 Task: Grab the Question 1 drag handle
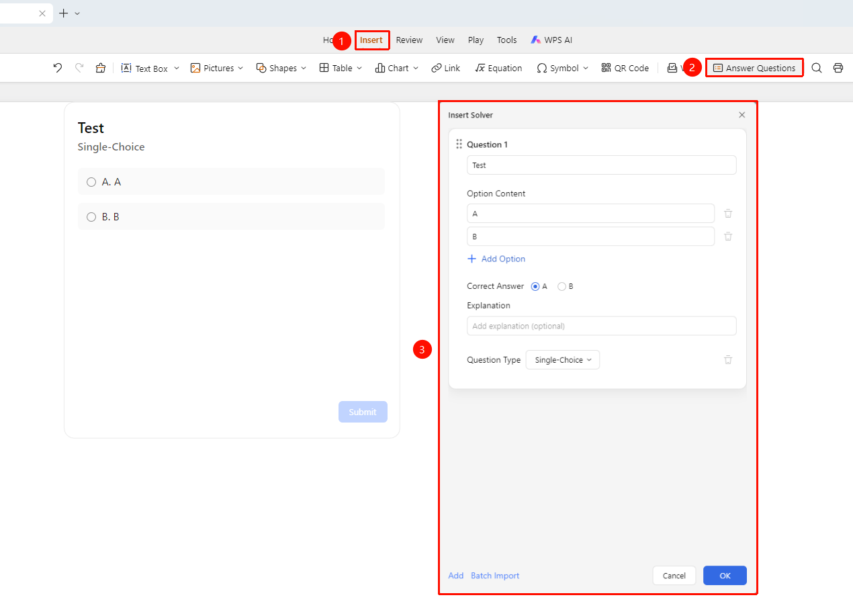pyautogui.click(x=459, y=144)
